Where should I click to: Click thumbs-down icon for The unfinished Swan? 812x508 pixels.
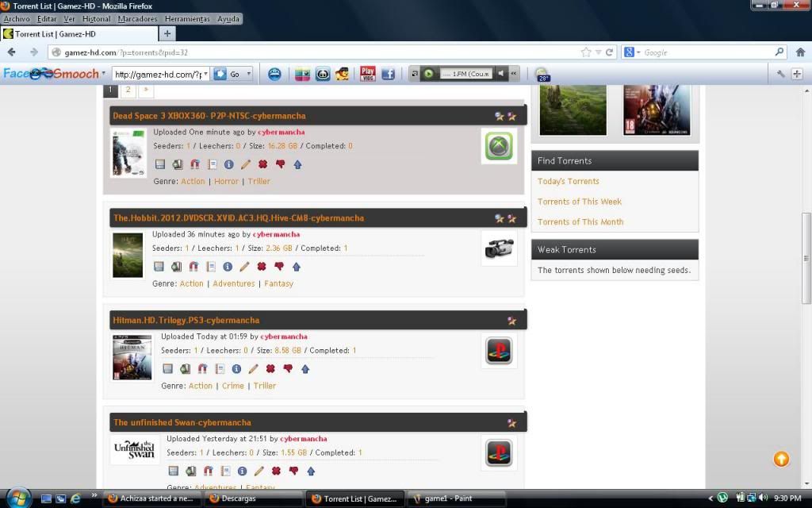point(293,471)
